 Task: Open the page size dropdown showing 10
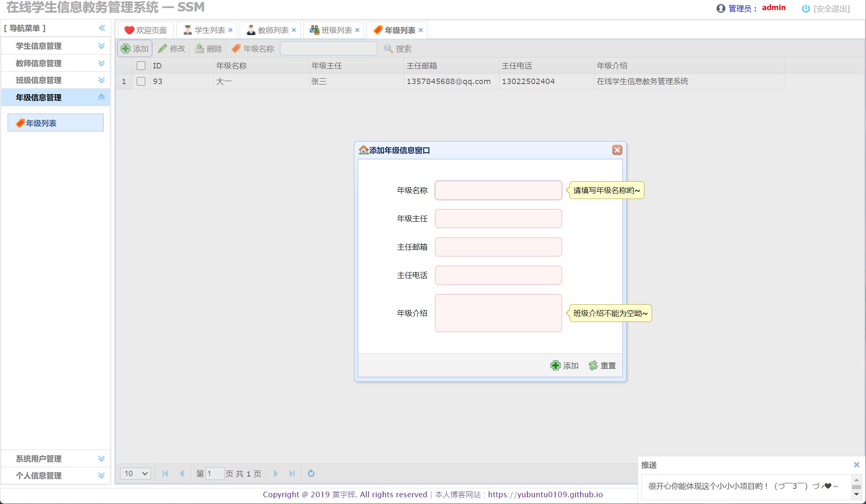click(x=135, y=473)
